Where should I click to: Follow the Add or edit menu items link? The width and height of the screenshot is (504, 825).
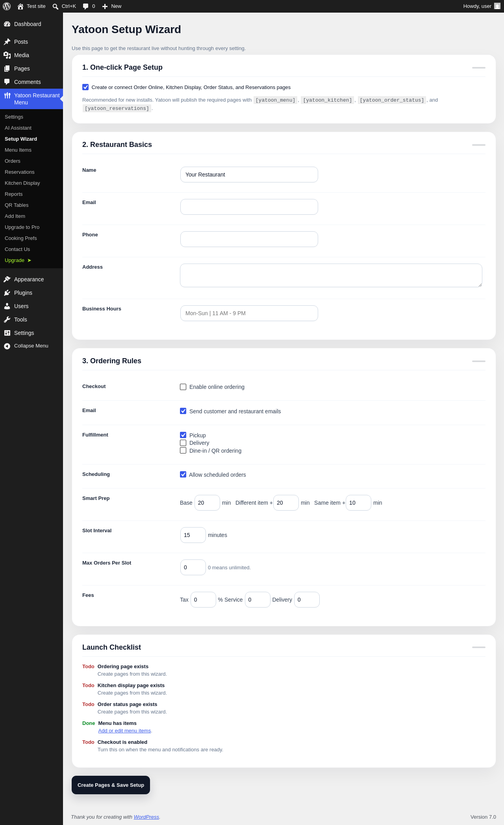[x=124, y=730]
